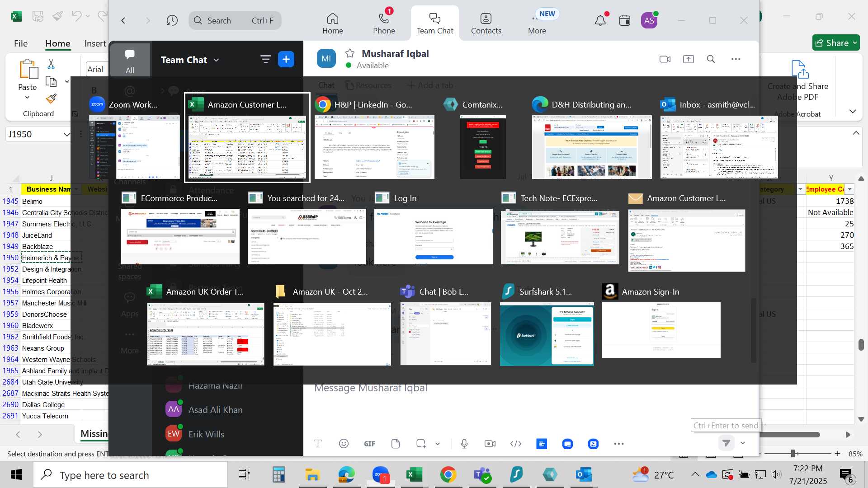
Task: Open the text formatting tool in the message bar
Action: (318, 444)
